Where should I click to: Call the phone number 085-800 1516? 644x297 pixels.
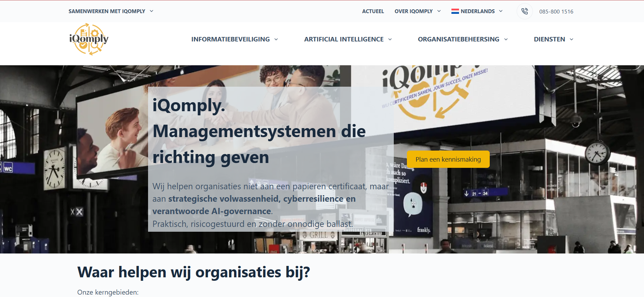tap(556, 11)
